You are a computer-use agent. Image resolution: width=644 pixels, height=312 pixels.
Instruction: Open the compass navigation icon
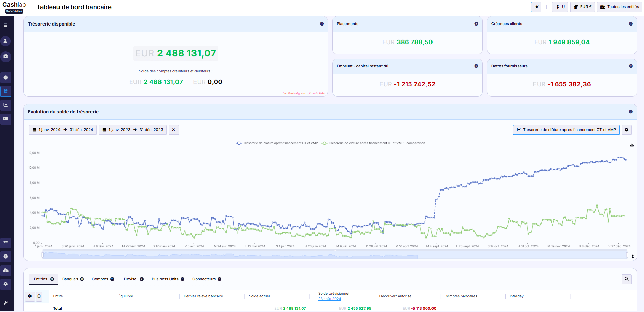[5, 78]
